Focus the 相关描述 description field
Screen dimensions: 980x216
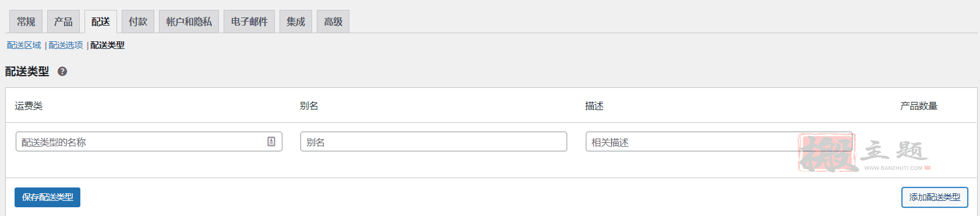pos(719,141)
